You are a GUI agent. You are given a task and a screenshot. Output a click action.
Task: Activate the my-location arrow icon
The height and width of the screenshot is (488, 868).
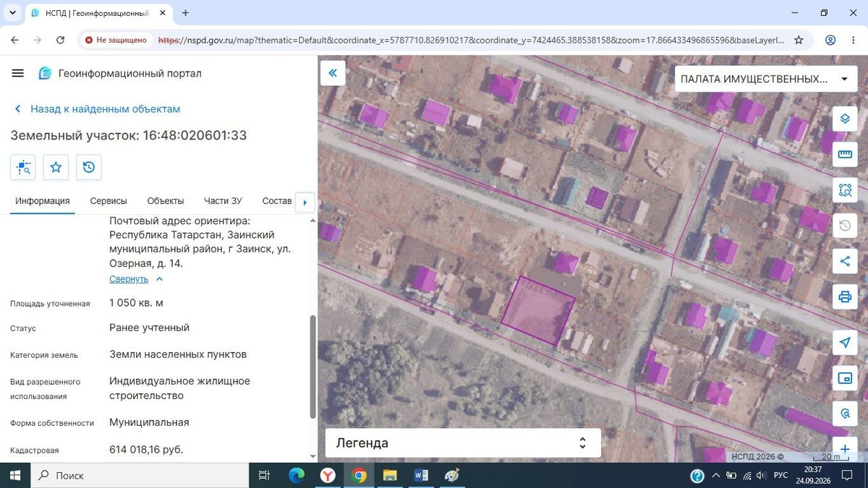point(844,342)
